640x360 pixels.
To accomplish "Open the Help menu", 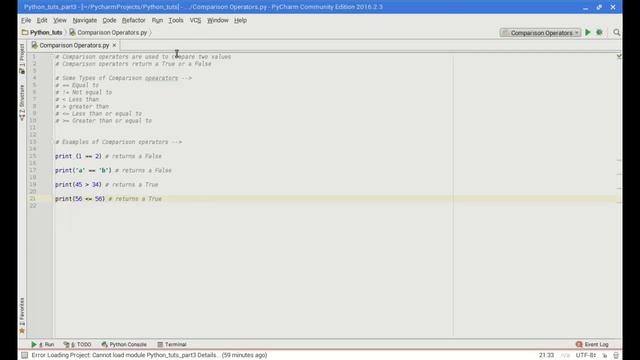I will [240, 20].
